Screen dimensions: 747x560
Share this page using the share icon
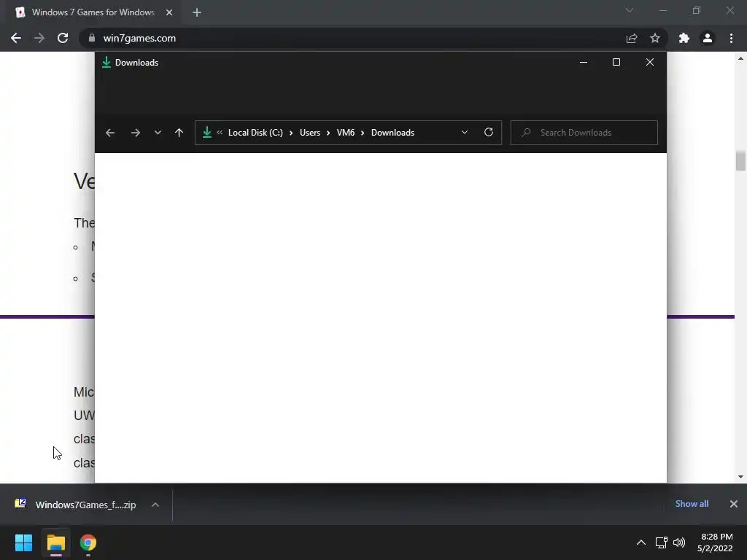(x=632, y=38)
